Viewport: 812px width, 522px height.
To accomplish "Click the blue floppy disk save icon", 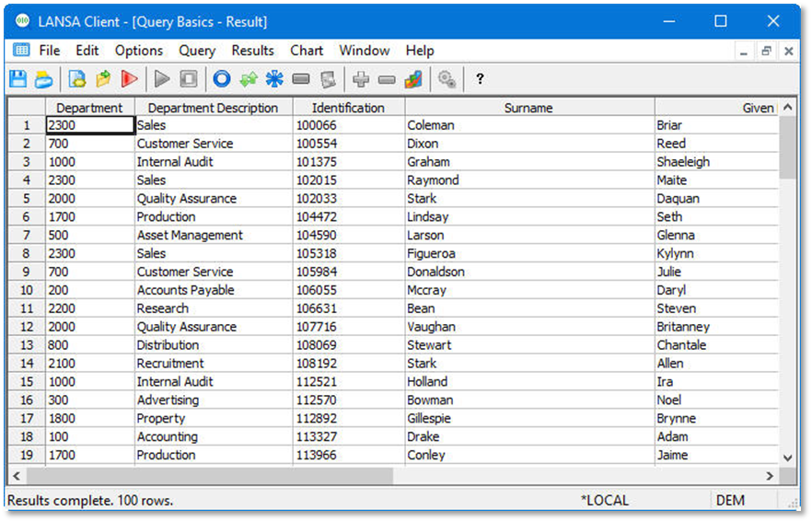I will pos(17,79).
